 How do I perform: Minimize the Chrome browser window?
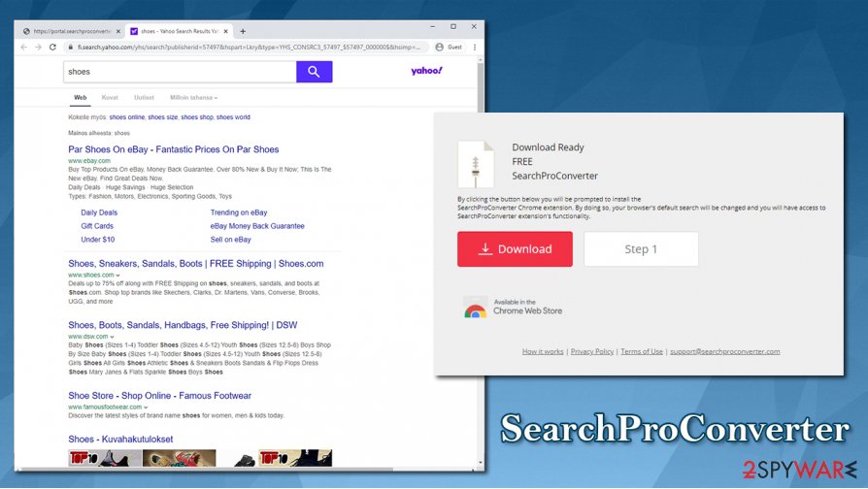pyautogui.click(x=433, y=26)
